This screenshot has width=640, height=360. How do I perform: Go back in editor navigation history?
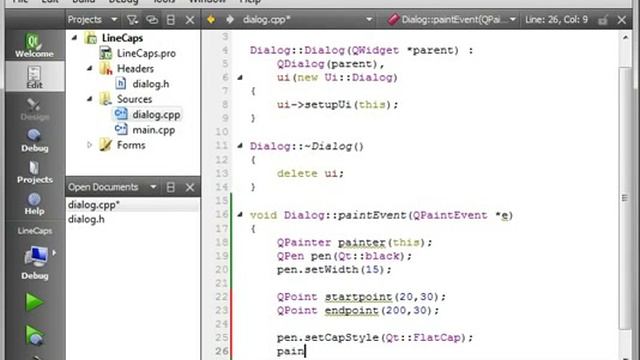pos(211,19)
